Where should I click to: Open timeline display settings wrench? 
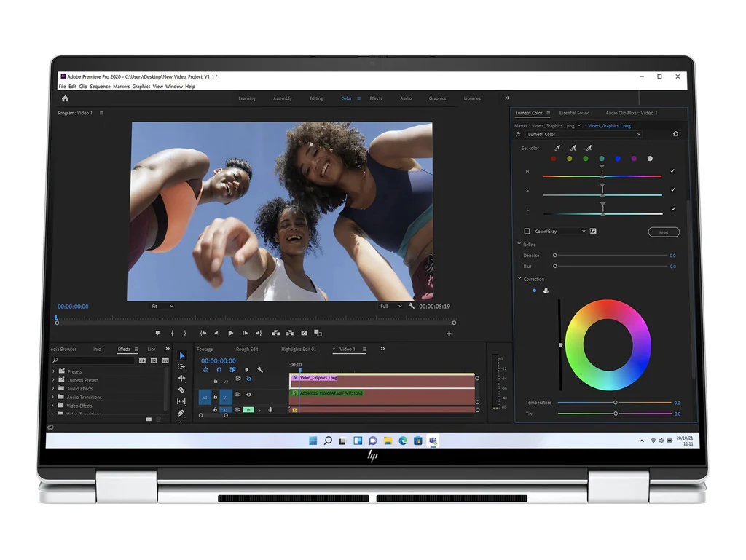coord(260,370)
